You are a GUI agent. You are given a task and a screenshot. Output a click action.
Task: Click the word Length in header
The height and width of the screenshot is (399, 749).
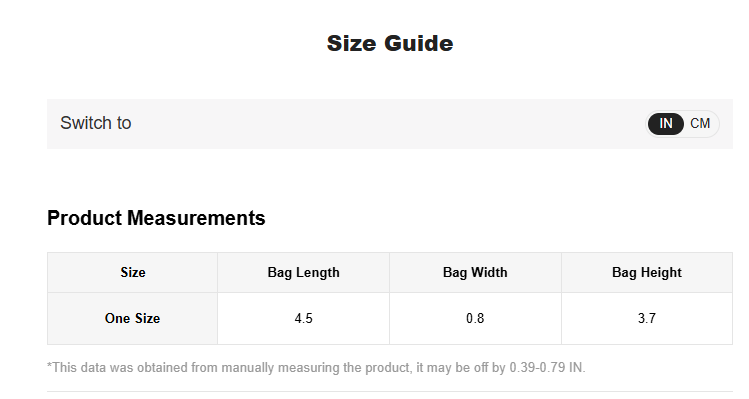[318, 272]
